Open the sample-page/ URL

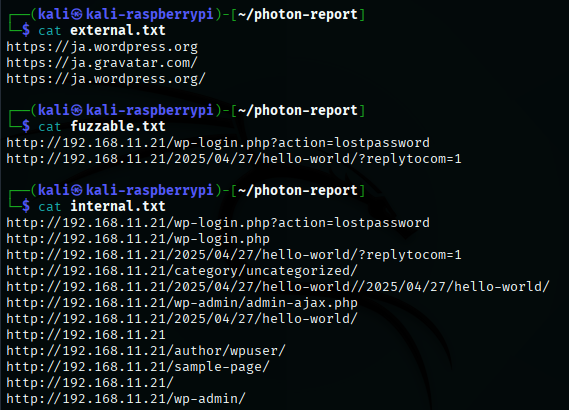pos(138,366)
